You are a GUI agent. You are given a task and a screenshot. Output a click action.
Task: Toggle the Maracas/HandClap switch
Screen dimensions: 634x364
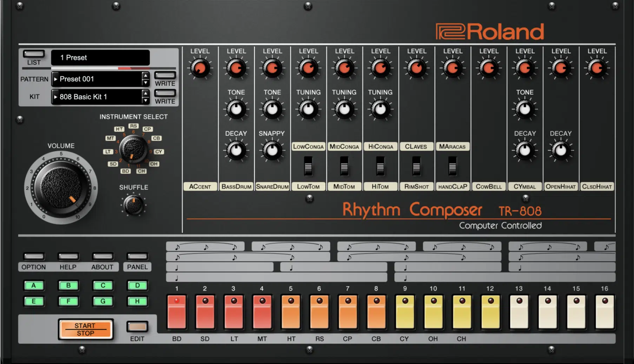pyautogui.click(x=453, y=166)
